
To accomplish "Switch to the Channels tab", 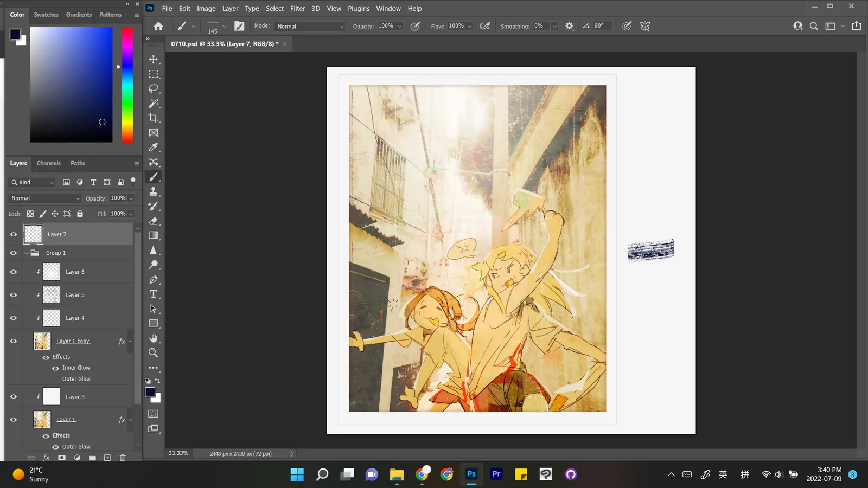I will 48,163.
